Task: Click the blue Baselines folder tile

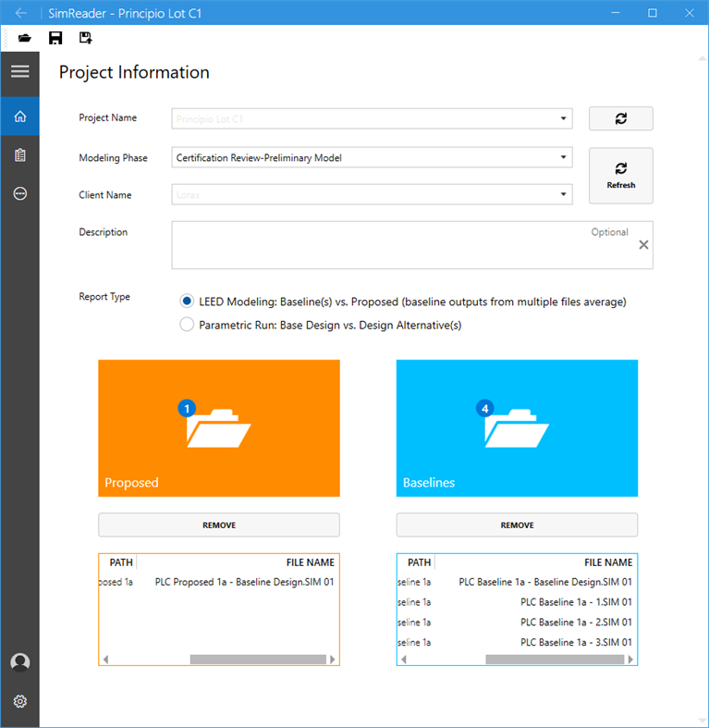Action: pos(517,428)
